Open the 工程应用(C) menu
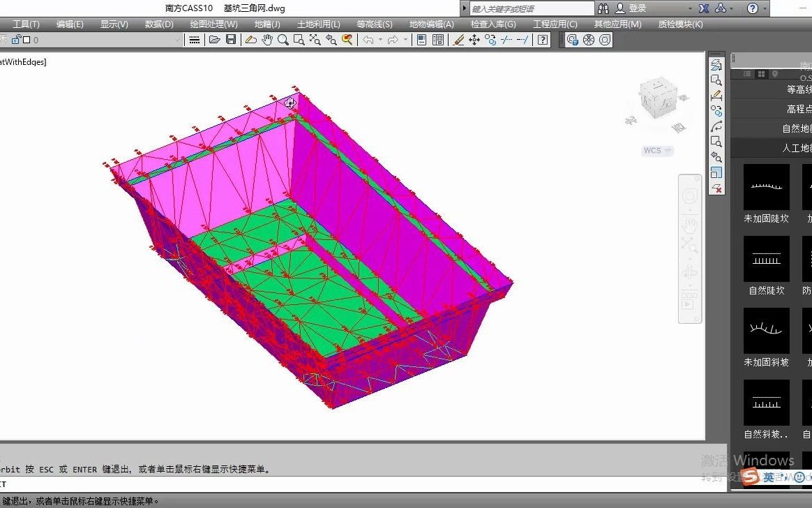The image size is (812, 508). click(555, 23)
